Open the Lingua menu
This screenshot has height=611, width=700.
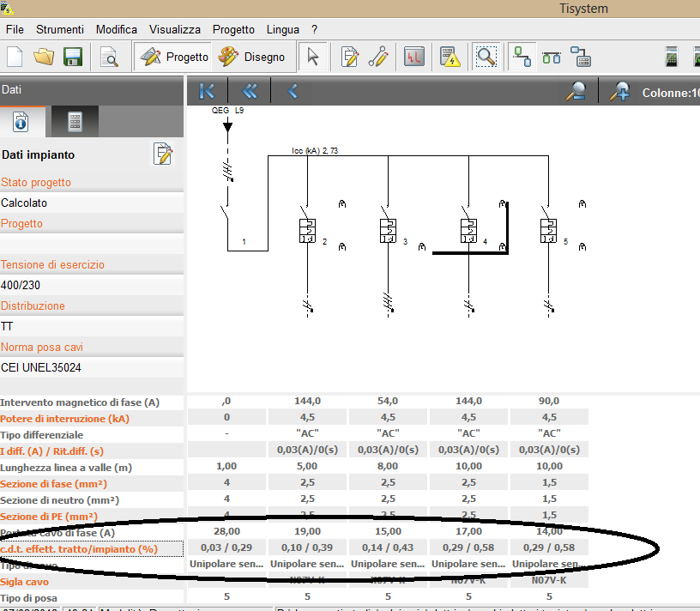[x=283, y=29]
